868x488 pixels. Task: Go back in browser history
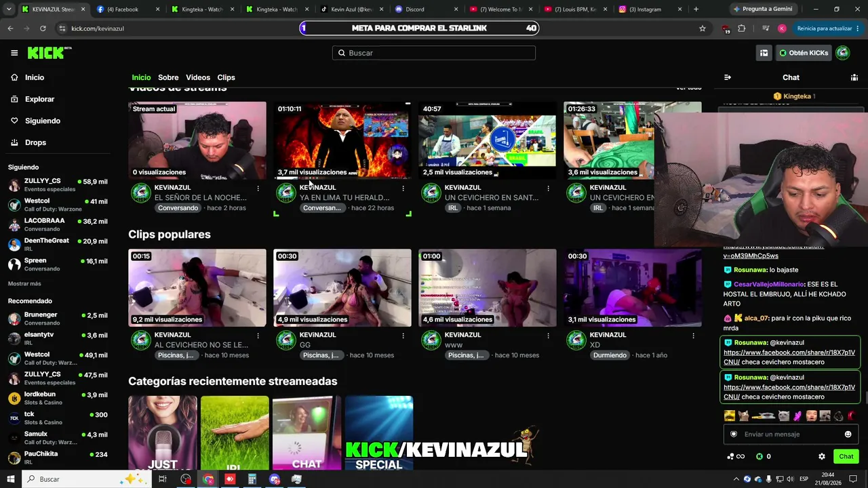click(x=10, y=28)
